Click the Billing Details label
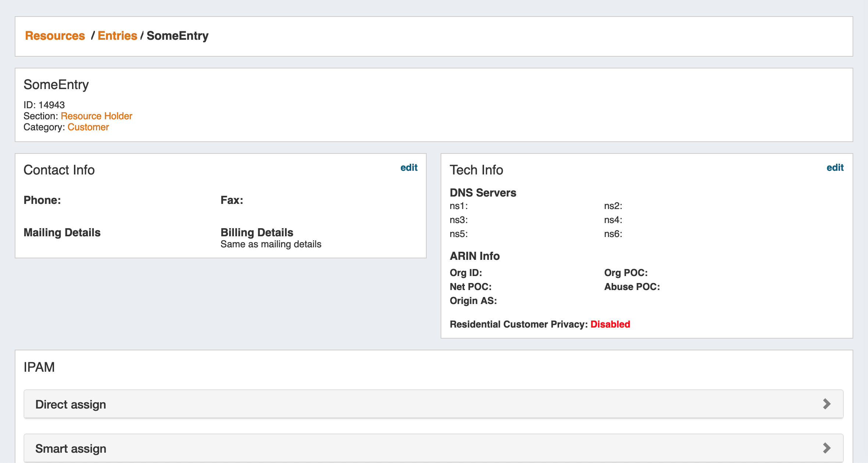This screenshot has width=868, height=463. point(257,232)
